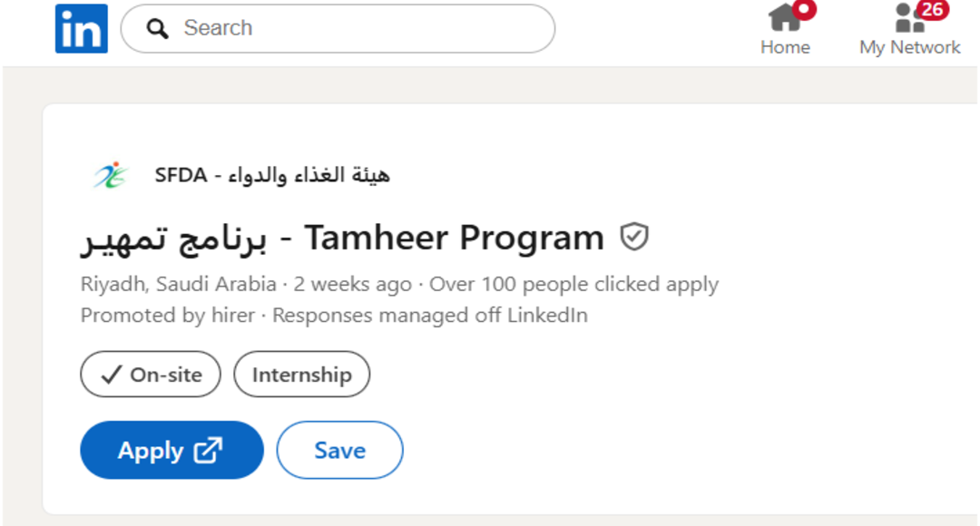Click the SFDA company logo
980x526 pixels.
pyautogui.click(x=111, y=175)
